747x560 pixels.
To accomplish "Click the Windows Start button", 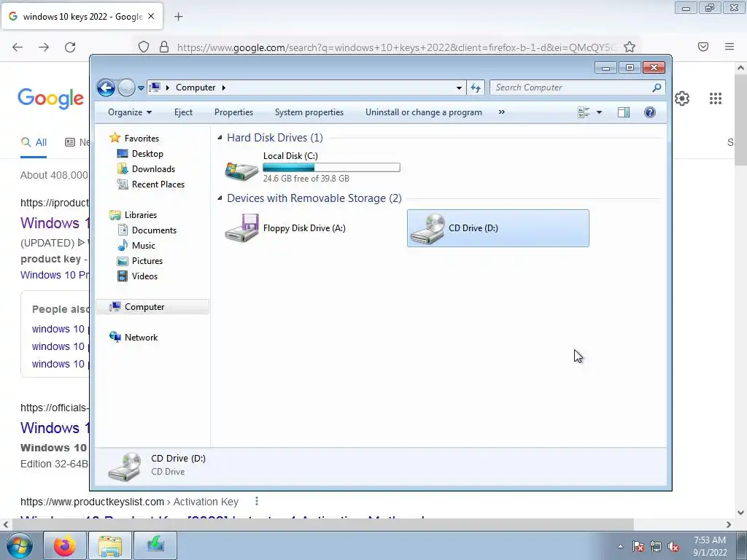I will (x=19, y=545).
